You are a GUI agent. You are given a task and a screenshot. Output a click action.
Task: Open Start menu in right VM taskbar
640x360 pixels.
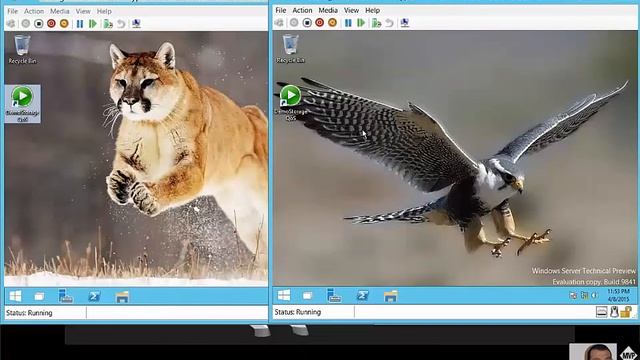click(284, 295)
